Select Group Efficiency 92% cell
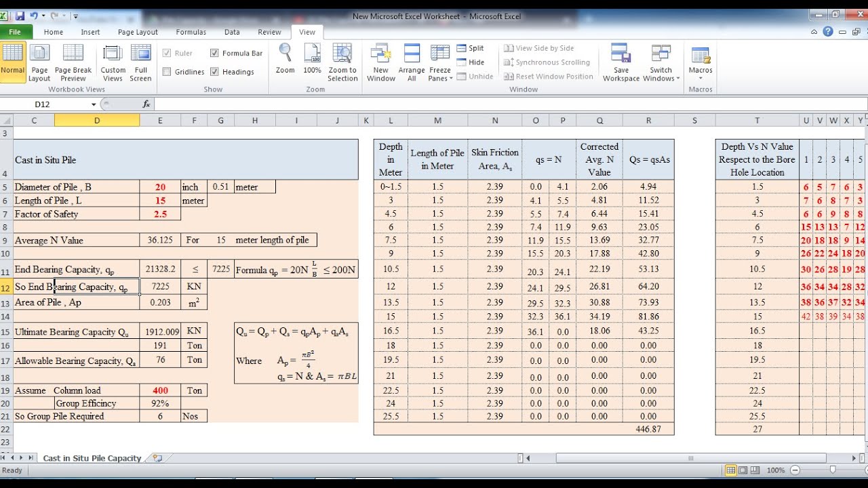 pos(160,403)
